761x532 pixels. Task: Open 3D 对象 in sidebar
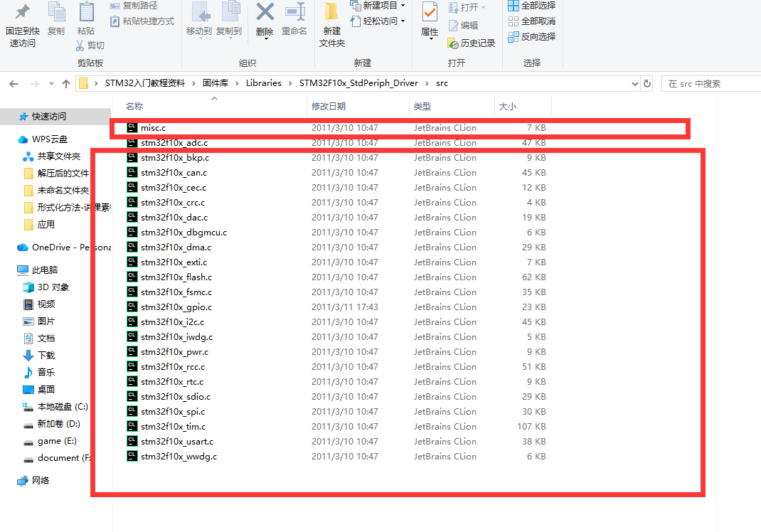[53, 287]
